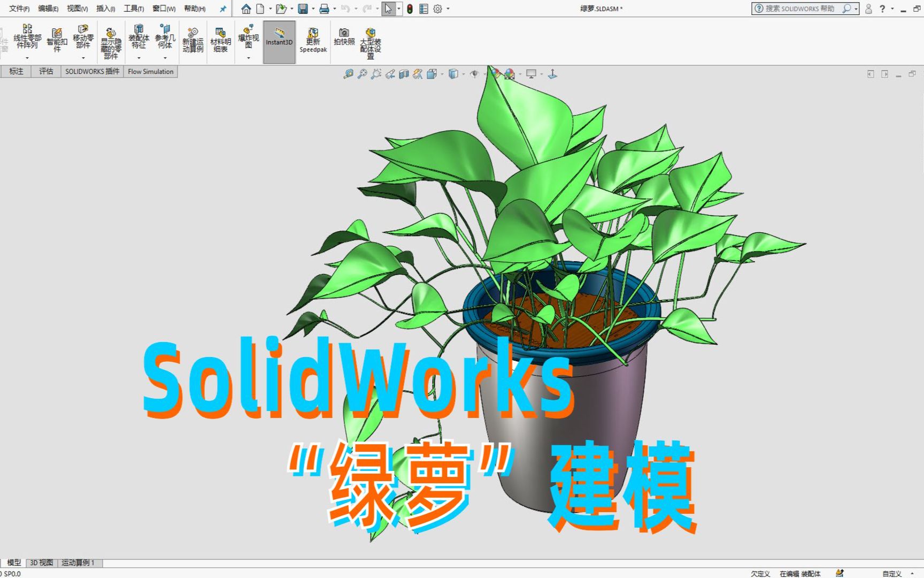Screen dimensions: 924x578
Task: Switch to the SOLIDWORKS 插件 tab
Action: point(92,71)
